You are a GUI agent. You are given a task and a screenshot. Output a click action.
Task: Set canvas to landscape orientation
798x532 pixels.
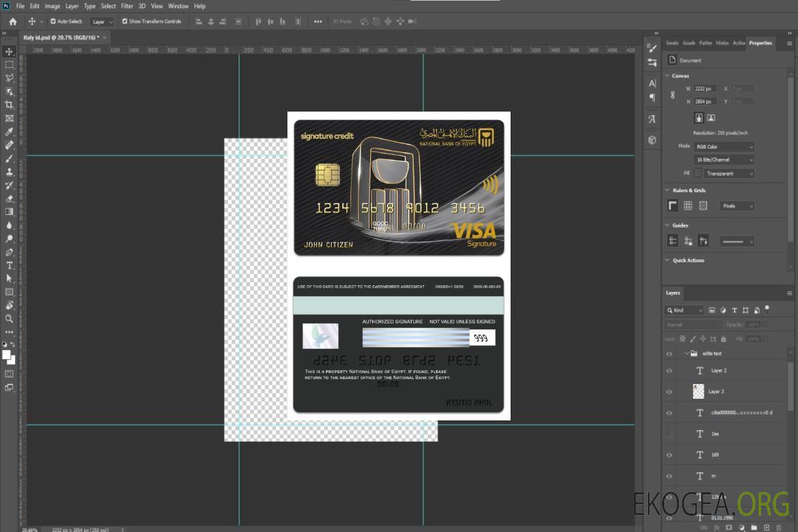[x=711, y=117]
